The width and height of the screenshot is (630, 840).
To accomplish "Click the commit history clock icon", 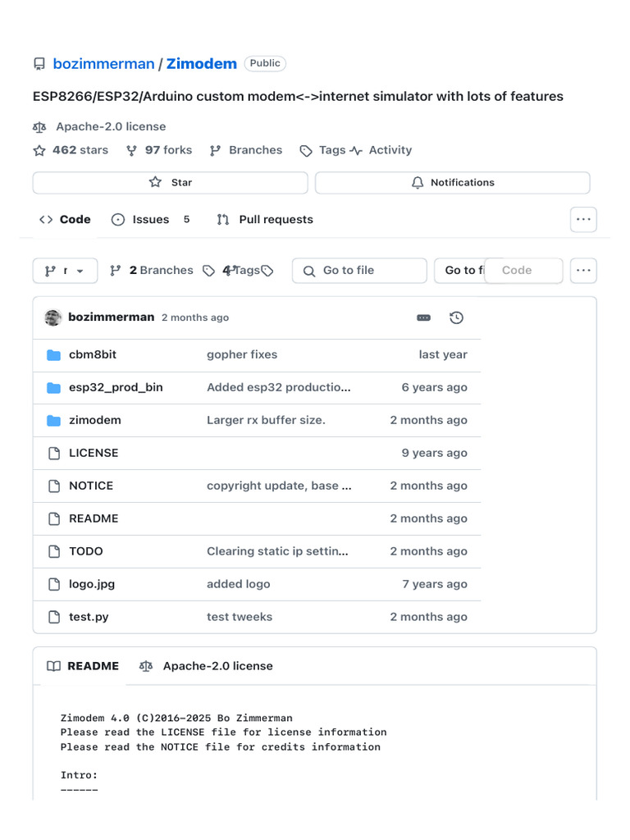I will tap(456, 317).
